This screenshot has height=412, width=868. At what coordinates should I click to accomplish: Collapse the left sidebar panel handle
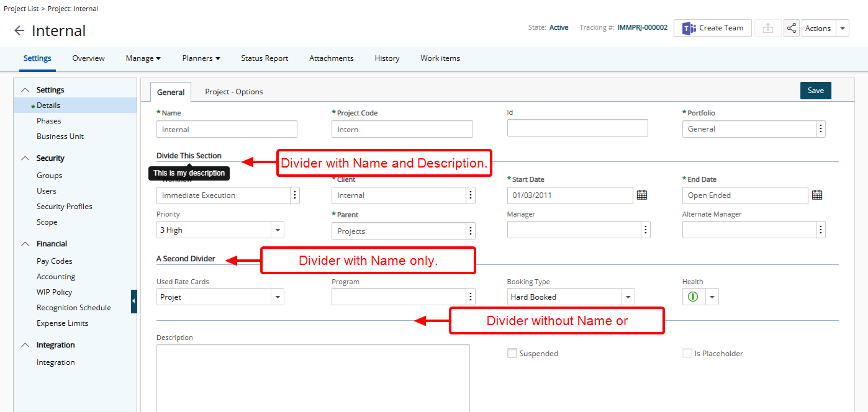point(133,301)
